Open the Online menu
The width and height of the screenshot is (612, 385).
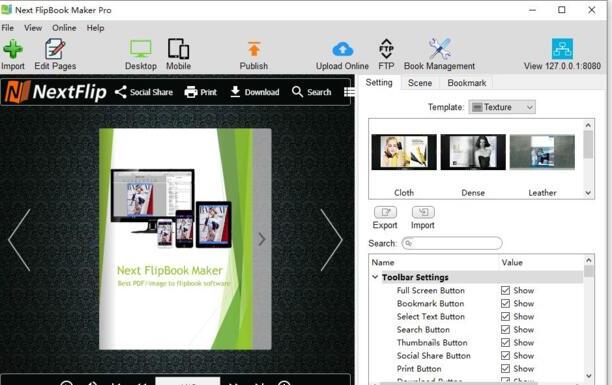pos(64,28)
